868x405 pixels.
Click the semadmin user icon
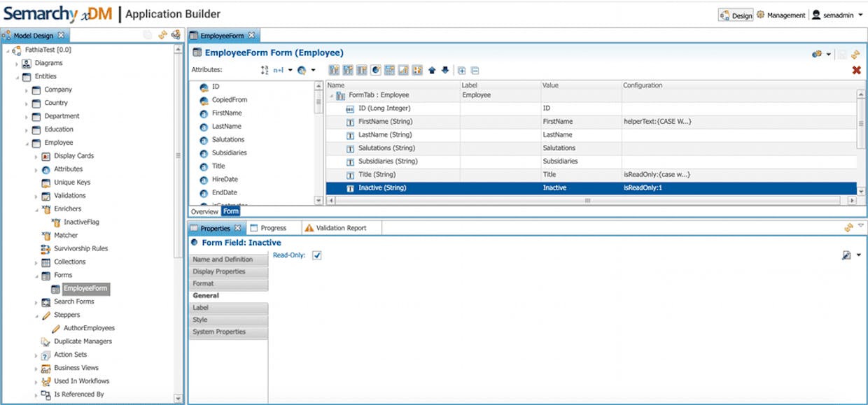[816, 15]
